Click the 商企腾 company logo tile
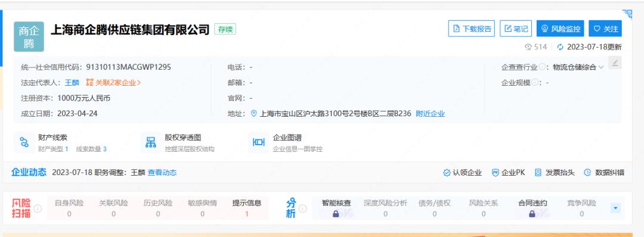The image size is (644, 237). [x=29, y=37]
